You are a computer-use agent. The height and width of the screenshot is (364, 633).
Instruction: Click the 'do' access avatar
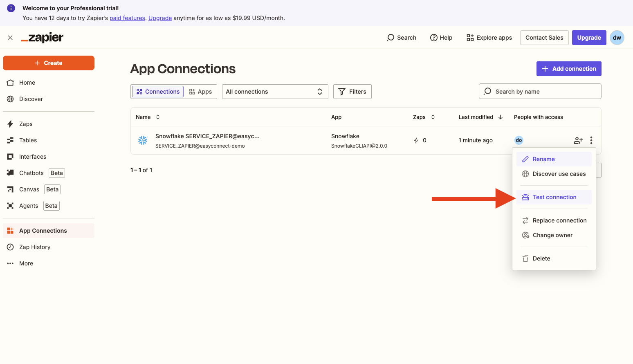point(519,140)
